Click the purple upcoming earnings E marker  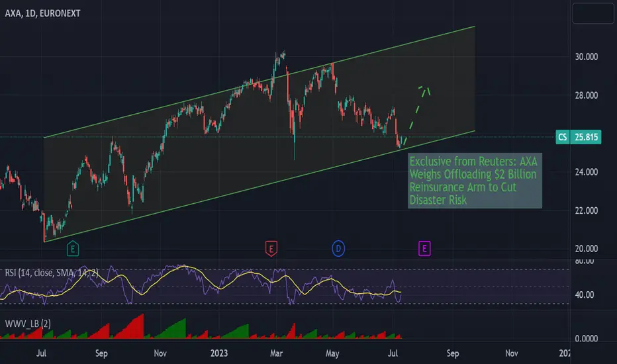pyautogui.click(x=424, y=249)
